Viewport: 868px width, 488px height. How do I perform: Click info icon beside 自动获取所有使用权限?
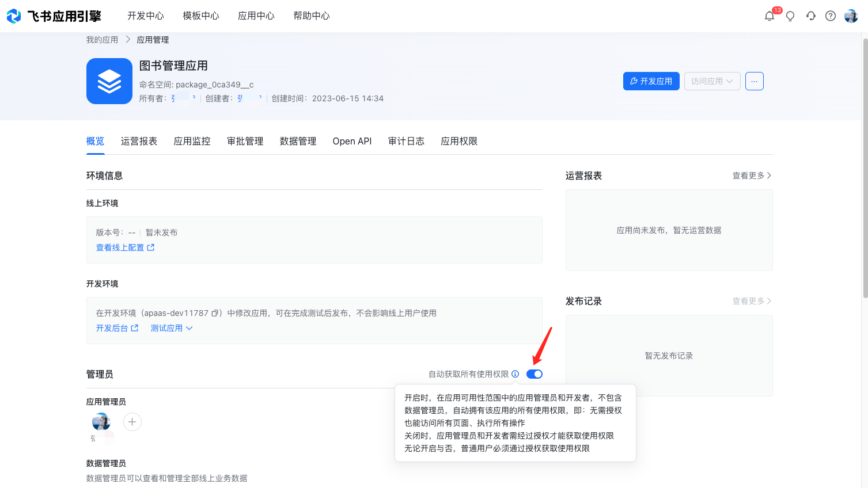[515, 374]
